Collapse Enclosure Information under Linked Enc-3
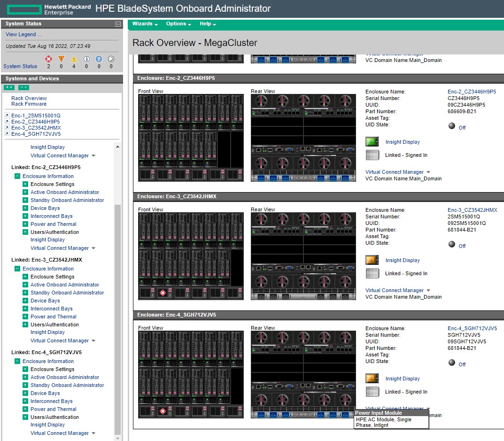Screen dimensions: 504x441 coord(17,269)
